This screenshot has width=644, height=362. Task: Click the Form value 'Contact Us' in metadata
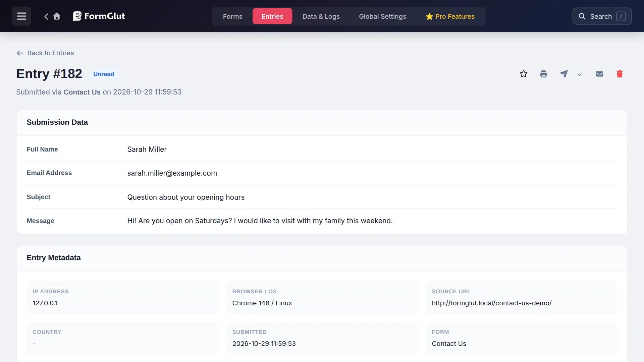(x=449, y=344)
